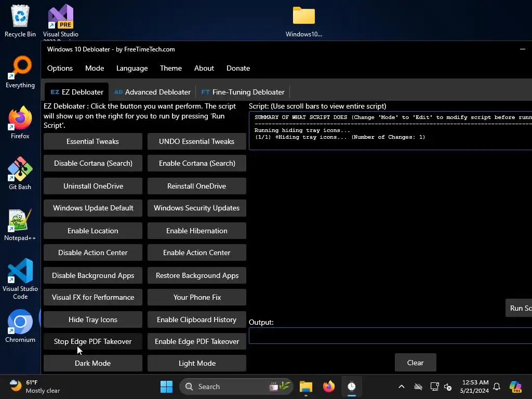Click the Dark Mode button

tap(92, 363)
